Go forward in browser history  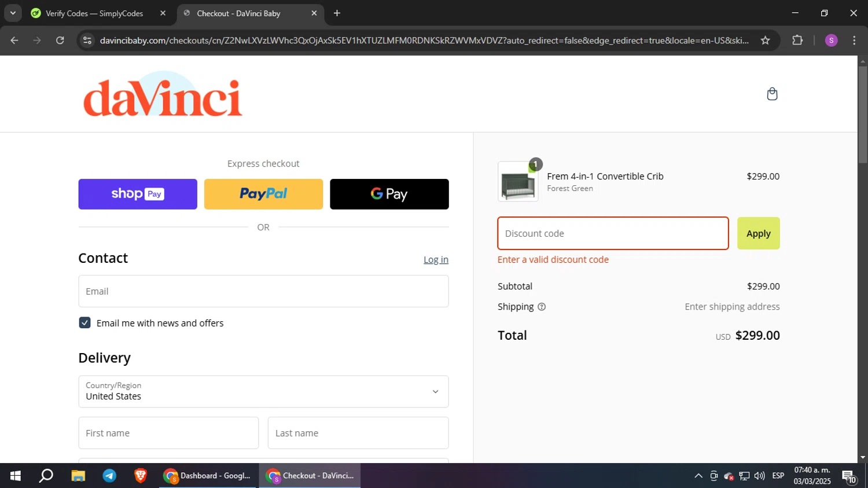click(37, 40)
